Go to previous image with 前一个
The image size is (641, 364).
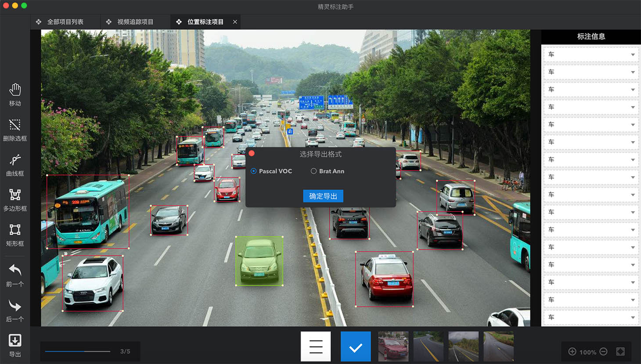coord(15,275)
